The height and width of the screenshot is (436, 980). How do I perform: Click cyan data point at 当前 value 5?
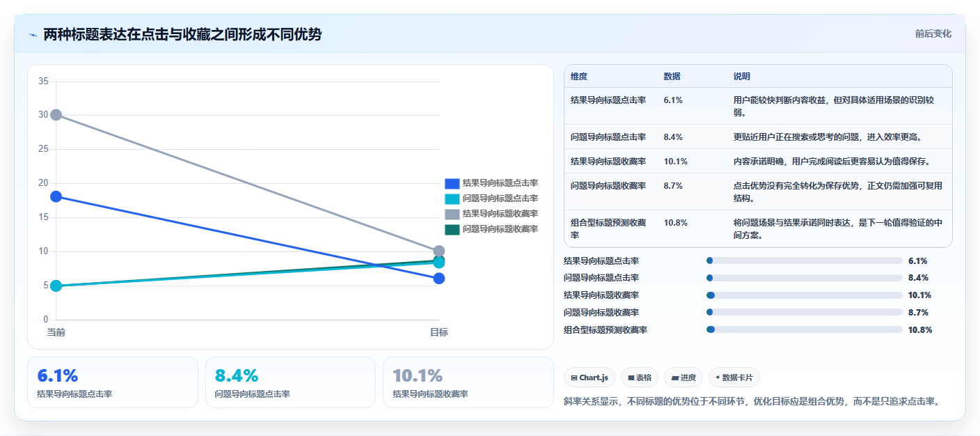point(56,286)
